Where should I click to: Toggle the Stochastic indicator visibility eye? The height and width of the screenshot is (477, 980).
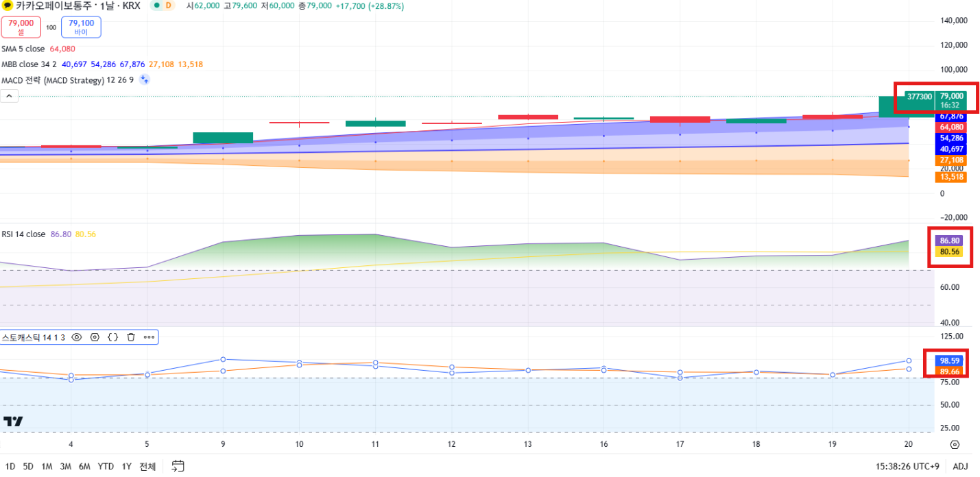click(x=77, y=337)
